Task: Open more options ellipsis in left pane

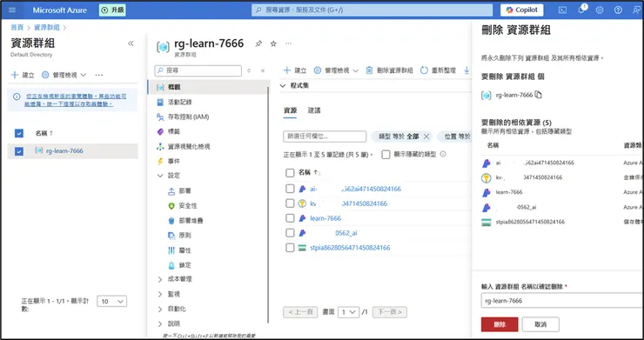Action: pyautogui.click(x=99, y=75)
